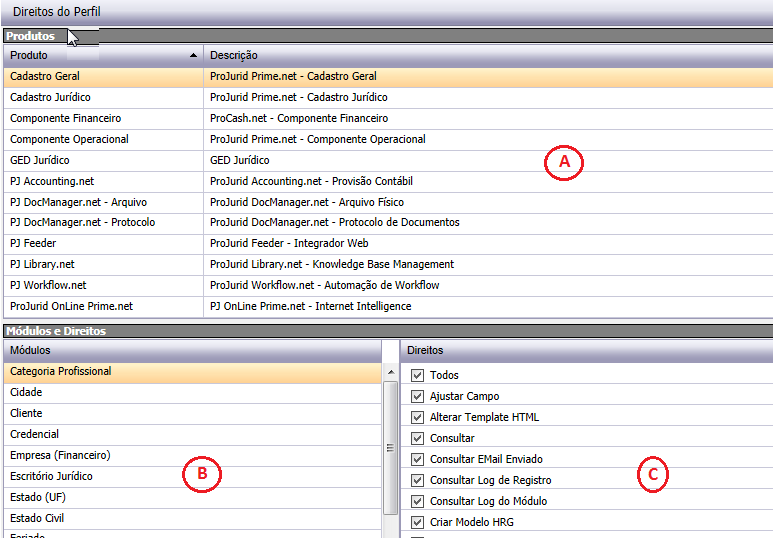
Task: Select the Cadastro Geral product row
Action: point(388,76)
